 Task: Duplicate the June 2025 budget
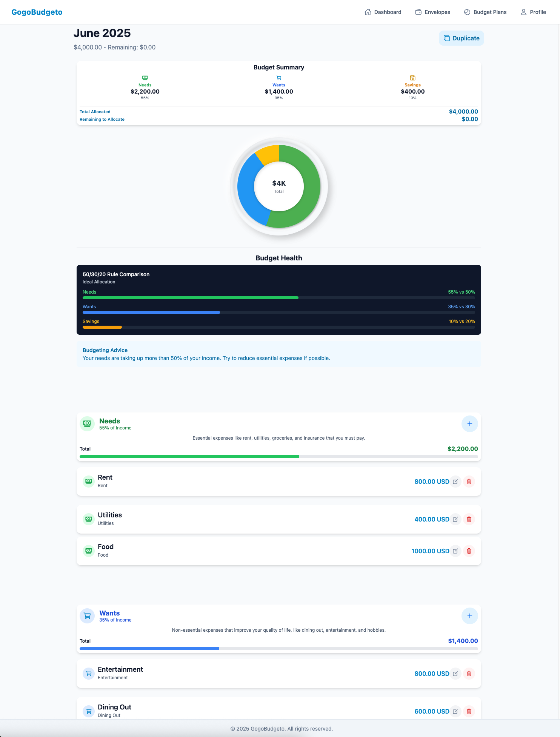click(461, 38)
